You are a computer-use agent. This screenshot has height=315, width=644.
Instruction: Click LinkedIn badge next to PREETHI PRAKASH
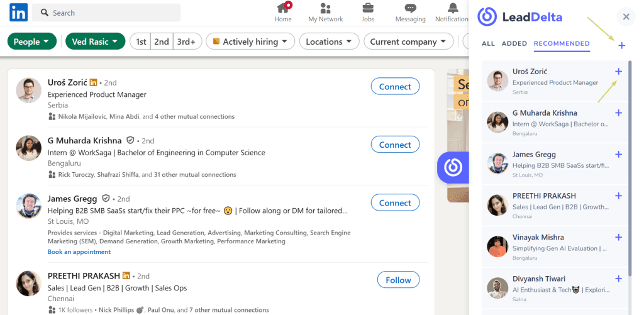[126, 275]
